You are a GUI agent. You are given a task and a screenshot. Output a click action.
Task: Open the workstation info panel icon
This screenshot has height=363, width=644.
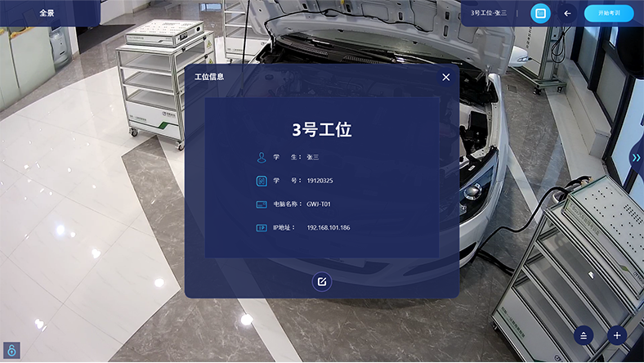tap(540, 14)
